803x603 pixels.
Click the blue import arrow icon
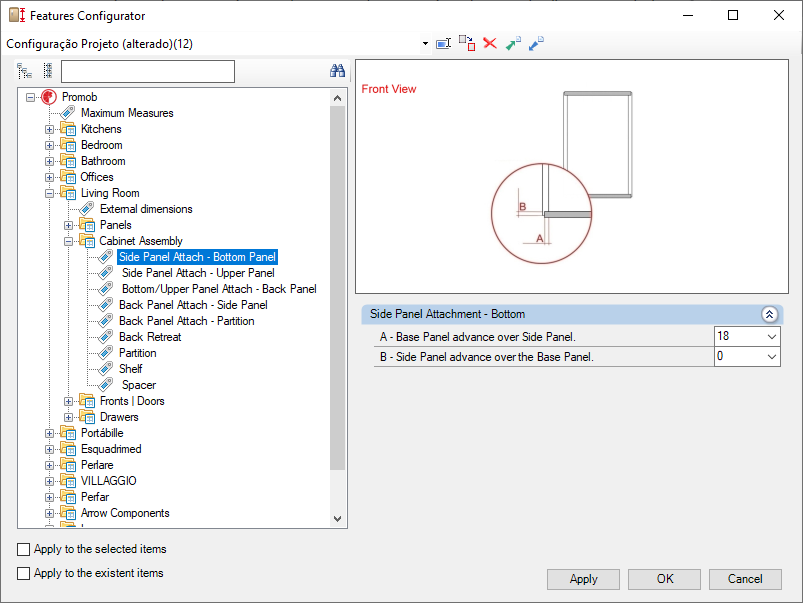[x=536, y=44]
